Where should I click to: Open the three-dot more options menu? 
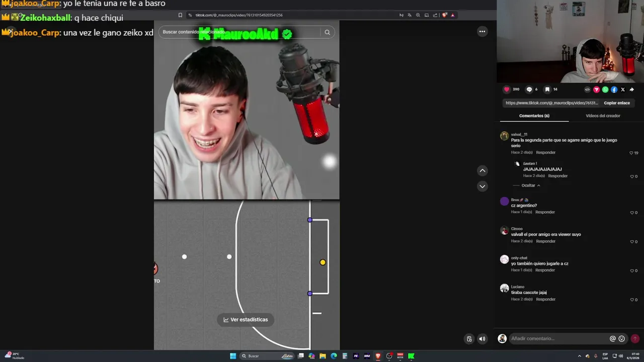pyautogui.click(x=482, y=31)
